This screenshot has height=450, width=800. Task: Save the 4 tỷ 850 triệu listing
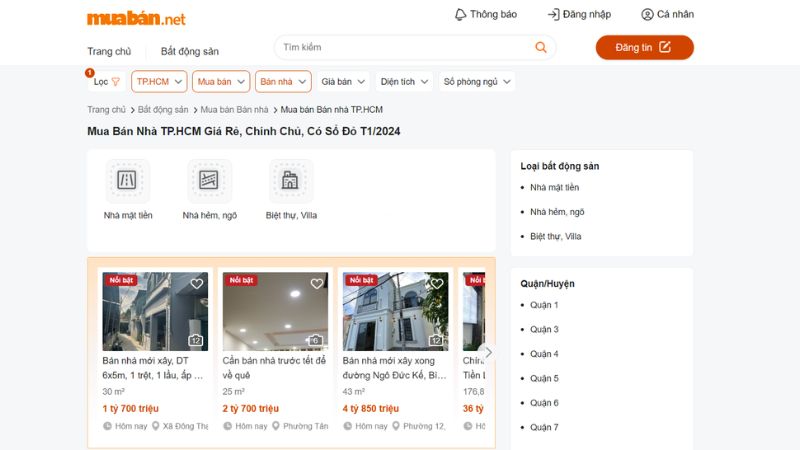pos(437,284)
